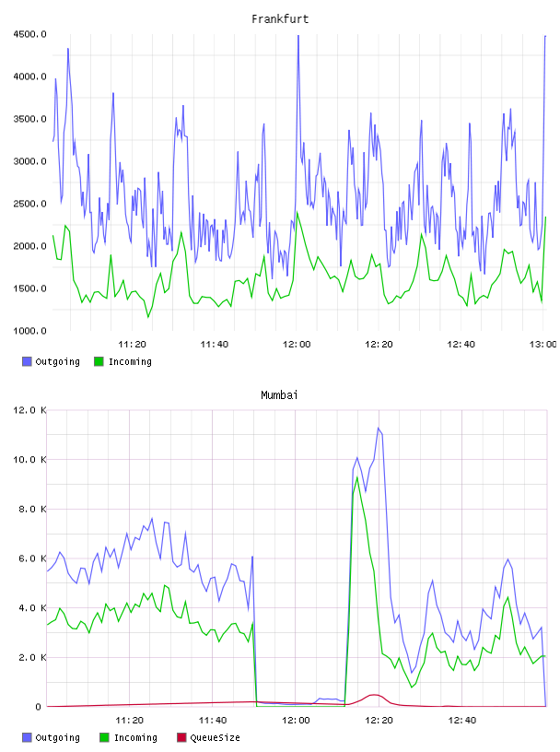Click the 12.0 K y-axis label in Mumbai chart
The image size is (560, 752).
29,410
